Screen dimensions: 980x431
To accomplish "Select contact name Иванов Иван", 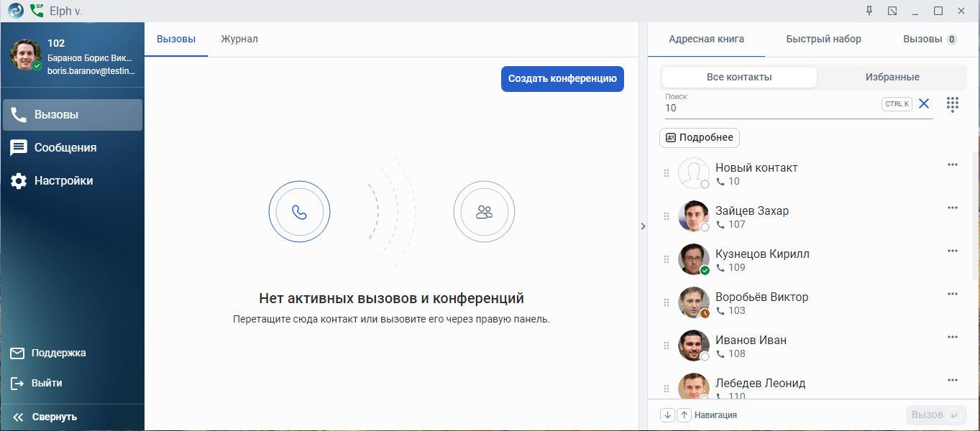I will coord(751,340).
